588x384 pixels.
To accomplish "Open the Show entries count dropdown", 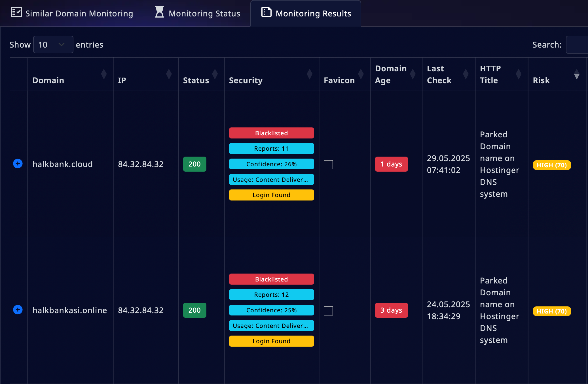I will pos(53,44).
